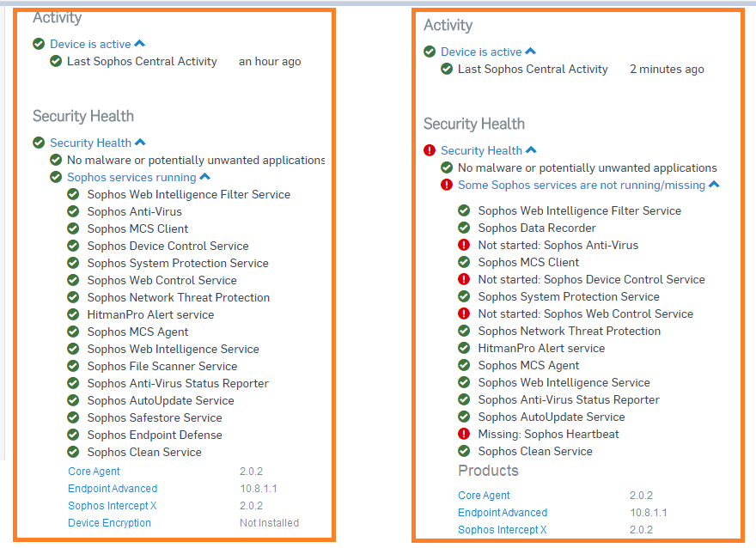Collapse Security Health chevron in right panel

[531, 150]
